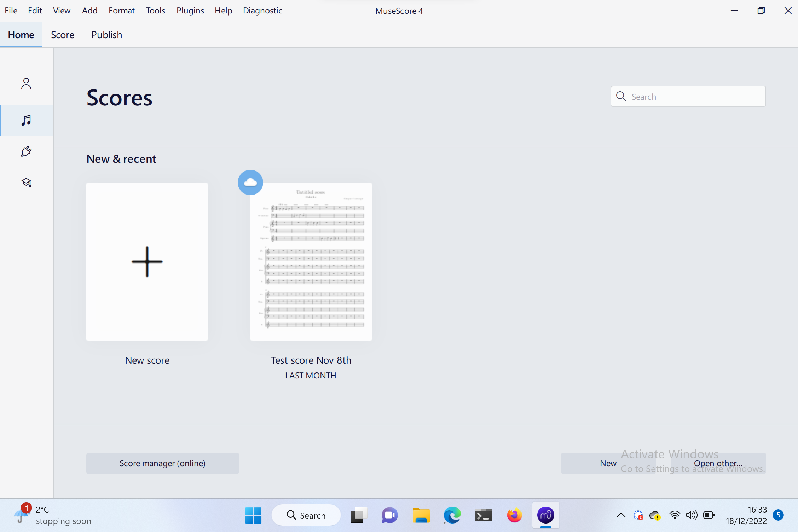
Task: Open the Diagnostic menu
Action: [x=262, y=11]
